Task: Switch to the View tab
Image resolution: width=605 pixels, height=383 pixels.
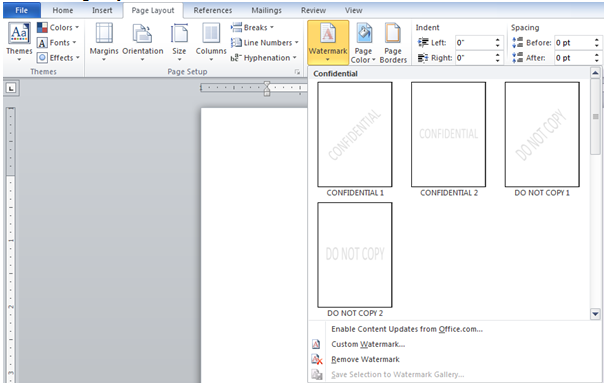Action: pyautogui.click(x=353, y=10)
